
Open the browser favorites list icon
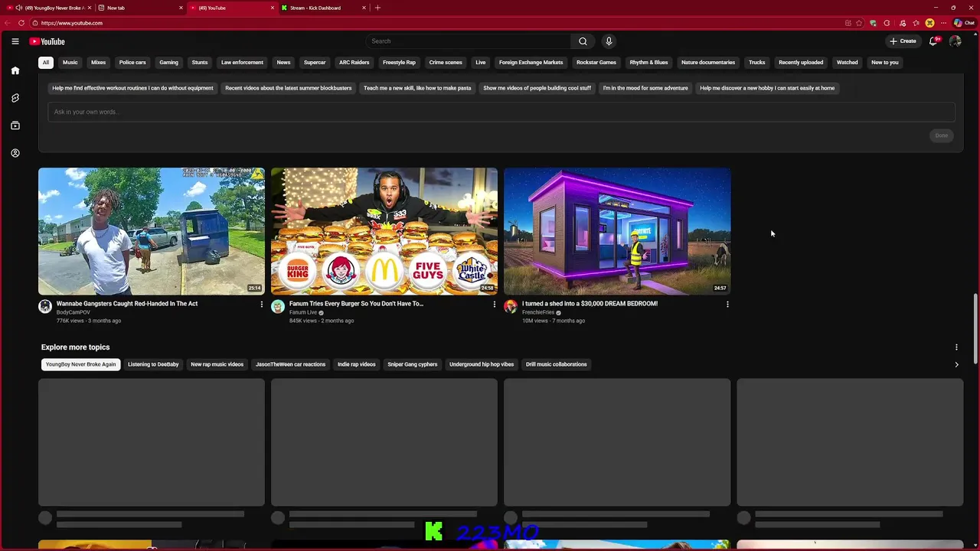pyautogui.click(x=916, y=23)
